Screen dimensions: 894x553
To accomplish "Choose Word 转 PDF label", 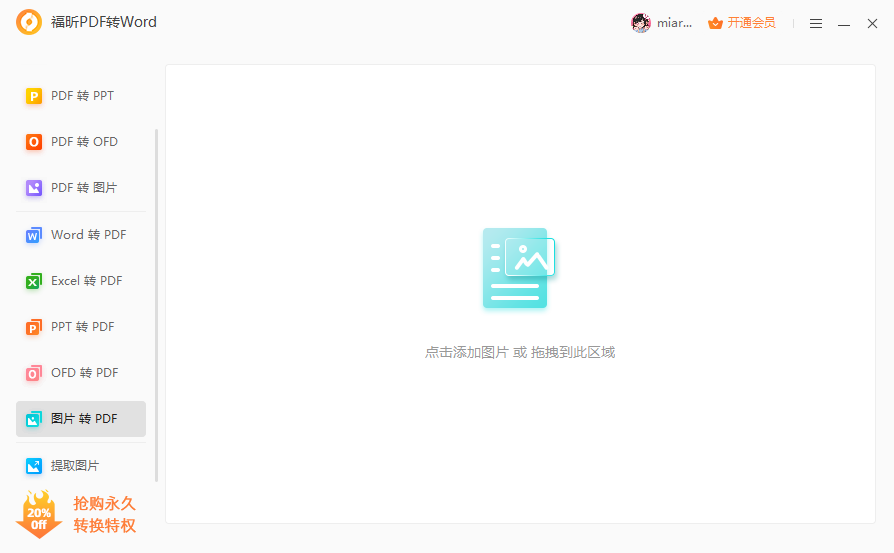I will pyautogui.click(x=88, y=235).
